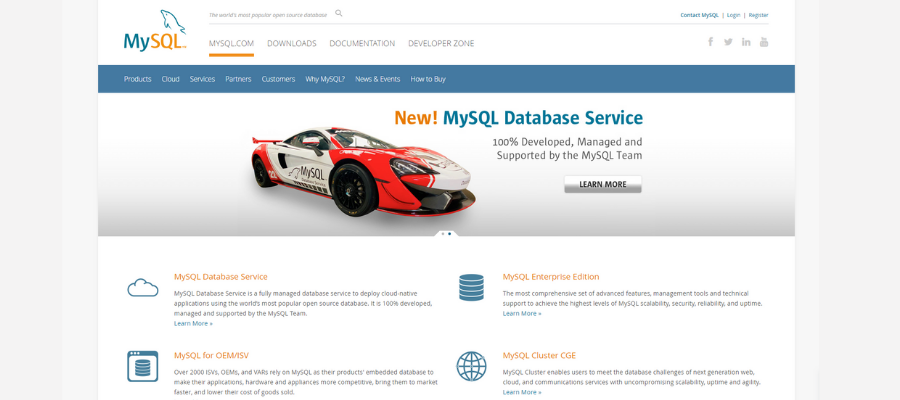Click the Login link
900x400 pixels.
pyautogui.click(x=734, y=15)
